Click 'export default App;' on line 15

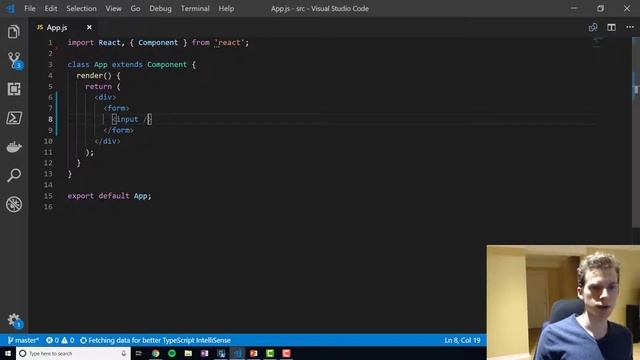click(109, 196)
